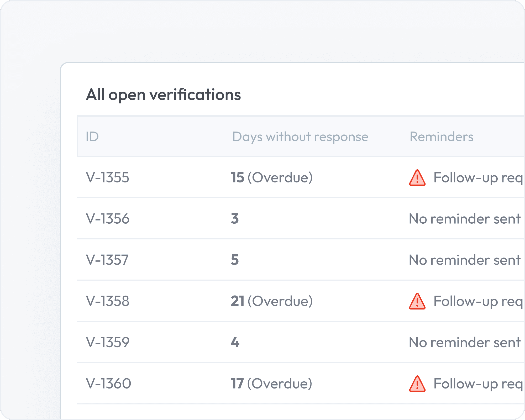The height and width of the screenshot is (420, 525).
Task: Click 'No reminder sent' for V-1359
Action: (x=465, y=342)
